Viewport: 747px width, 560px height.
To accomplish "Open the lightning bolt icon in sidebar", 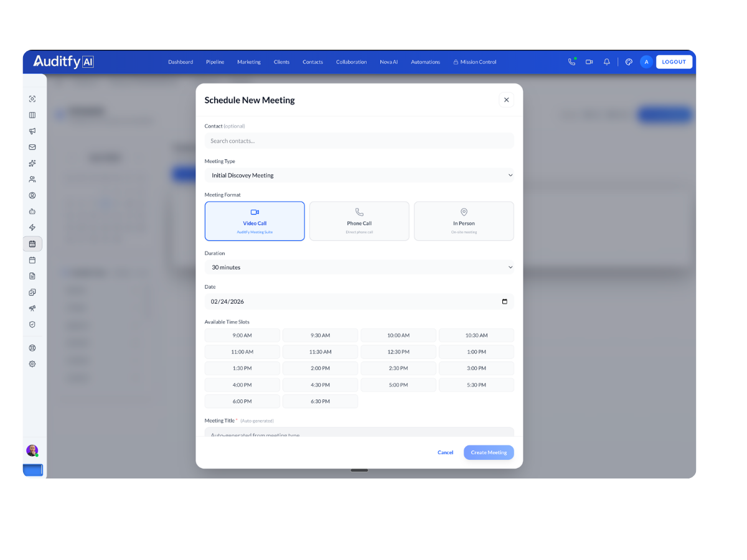I will pos(32,228).
